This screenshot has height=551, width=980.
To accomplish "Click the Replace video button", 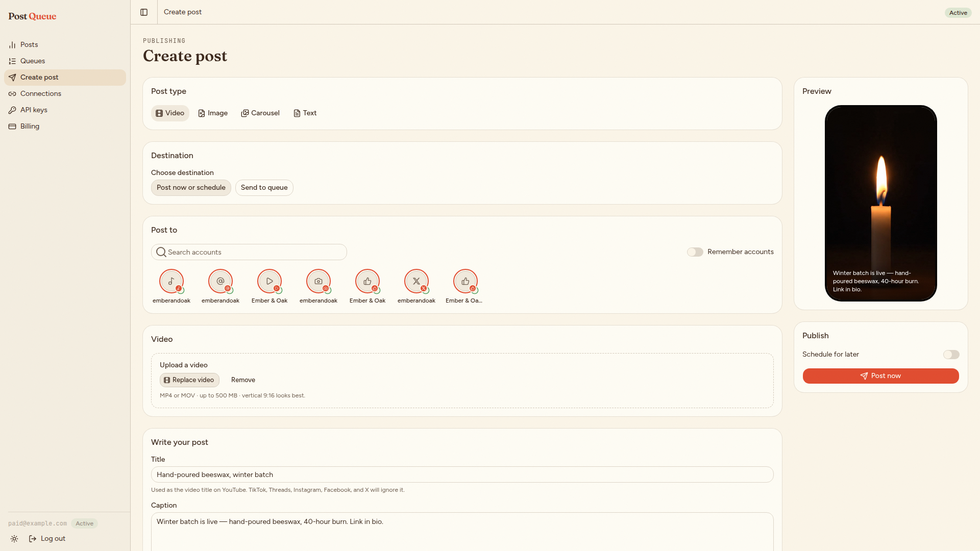I will click(189, 380).
